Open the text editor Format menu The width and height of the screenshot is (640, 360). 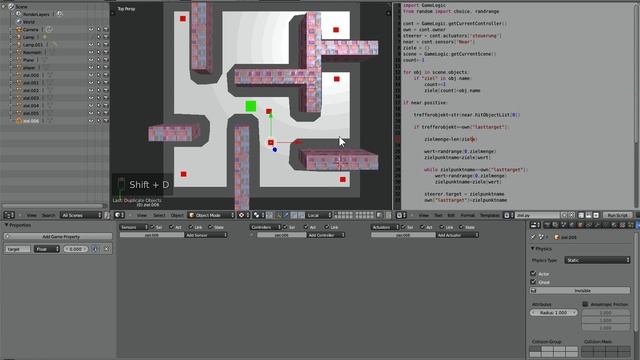pyautogui.click(x=467, y=215)
